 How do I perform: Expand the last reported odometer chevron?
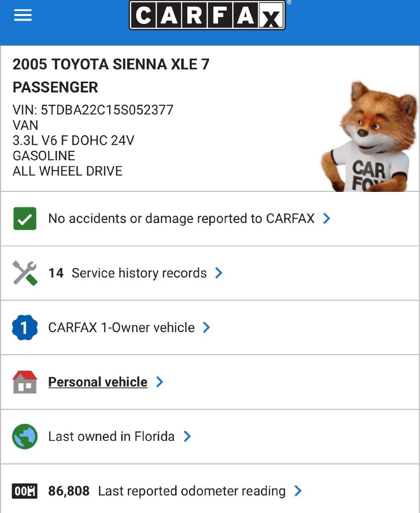coord(298,491)
